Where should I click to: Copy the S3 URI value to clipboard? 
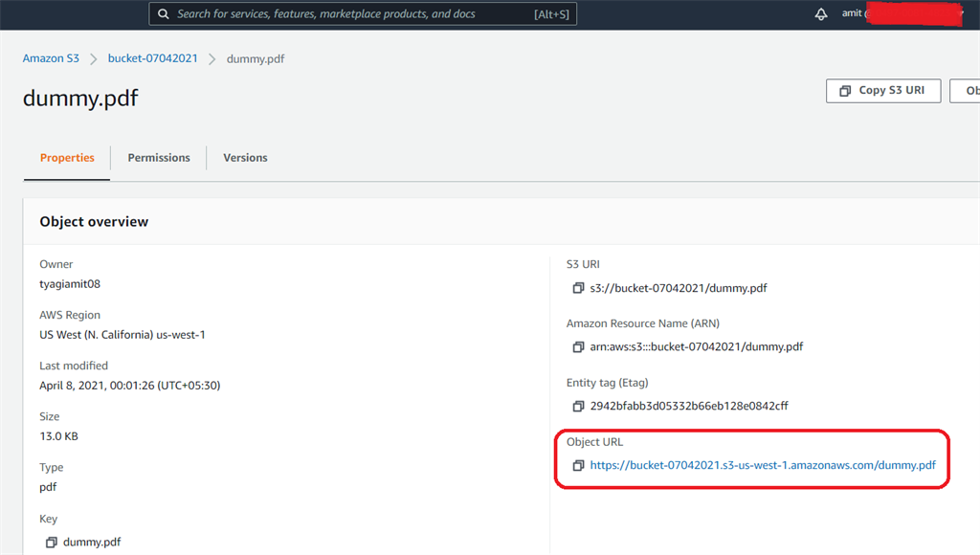578,287
